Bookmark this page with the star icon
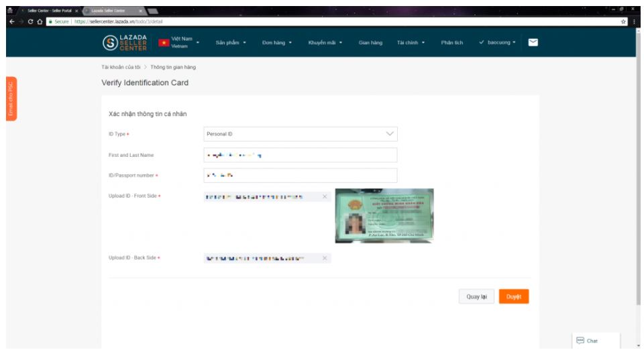This screenshot has width=644, height=356. tap(624, 21)
